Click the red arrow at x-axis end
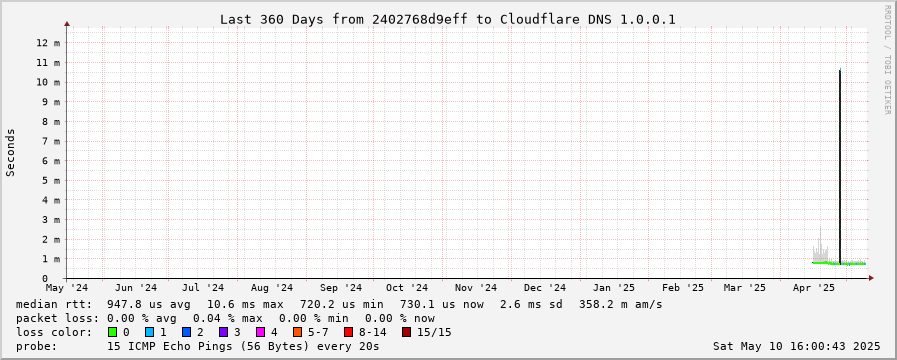Viewport: 897px width, 360px height. [x=871, y=278]
